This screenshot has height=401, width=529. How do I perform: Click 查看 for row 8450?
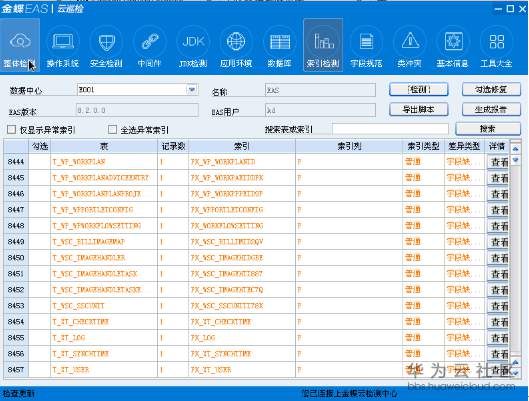click(498, 258)
